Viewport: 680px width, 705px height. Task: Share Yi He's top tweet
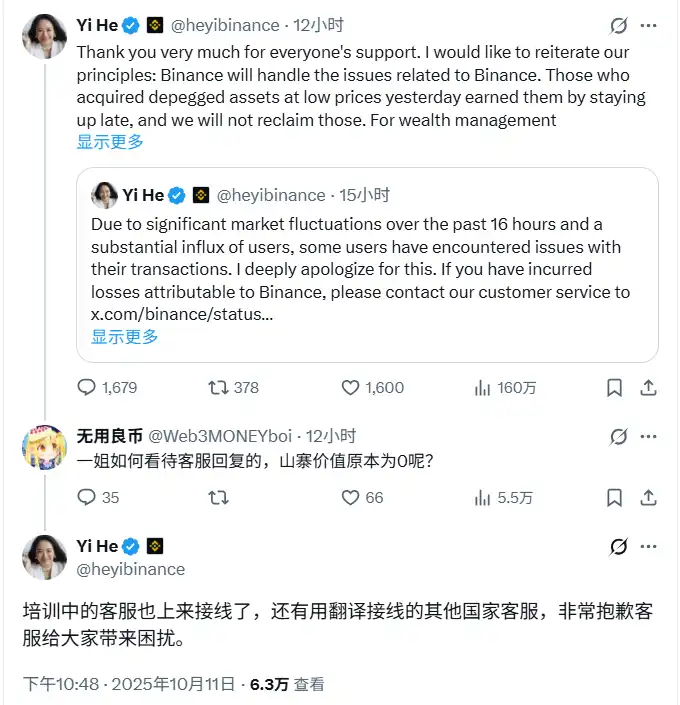pos(648,387)
